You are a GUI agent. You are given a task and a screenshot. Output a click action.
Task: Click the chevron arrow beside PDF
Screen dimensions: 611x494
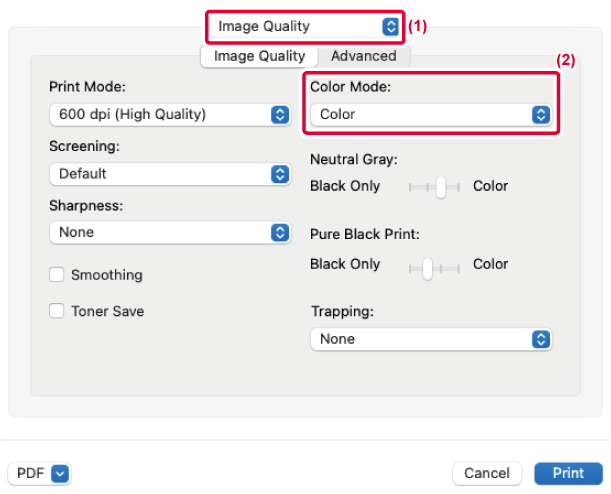click(x=59, y=472)
